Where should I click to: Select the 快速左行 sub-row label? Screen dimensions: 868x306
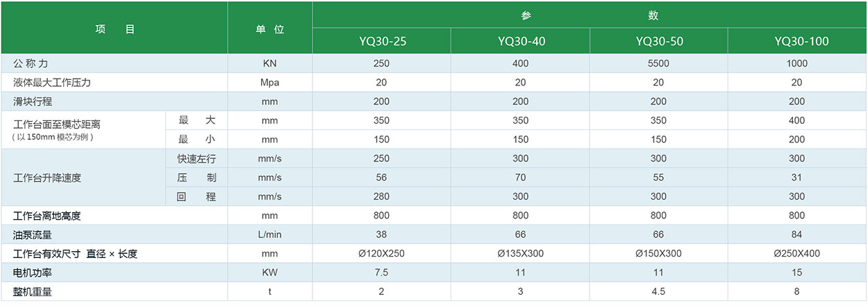coord(197,159)
